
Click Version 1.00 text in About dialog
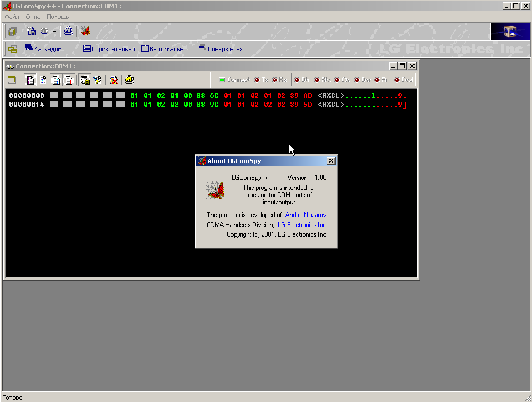tap(307, 178)
